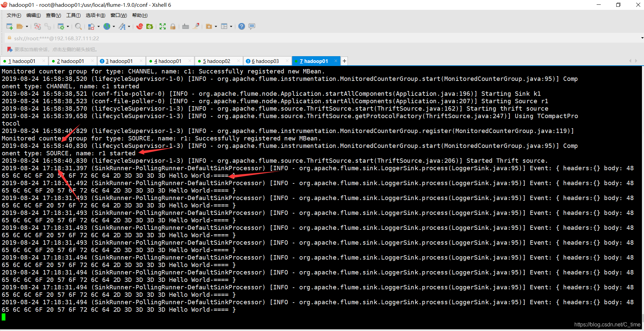The height and width of the screenshot is (331, 644).
Task: Open the sessions folder icon
Action: click(x=20, y=26)
